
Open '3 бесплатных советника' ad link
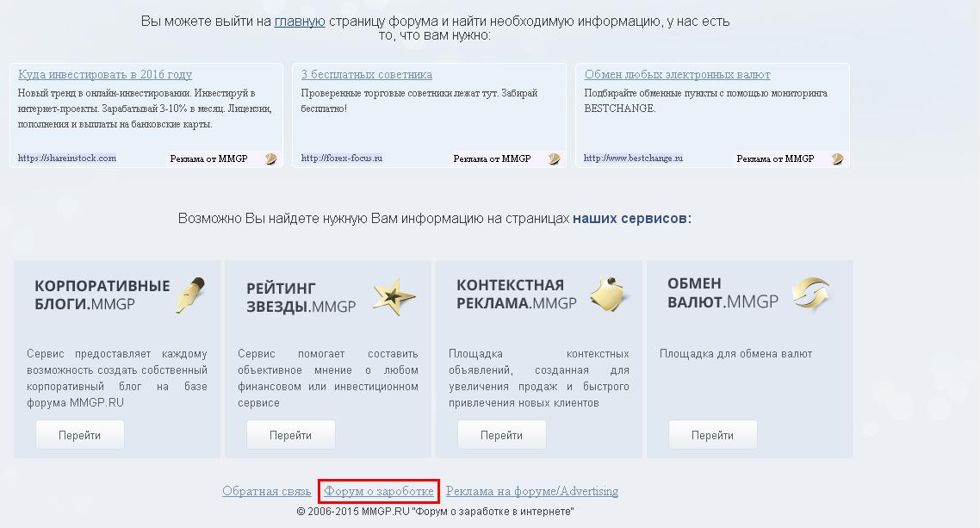coord(366,74)
